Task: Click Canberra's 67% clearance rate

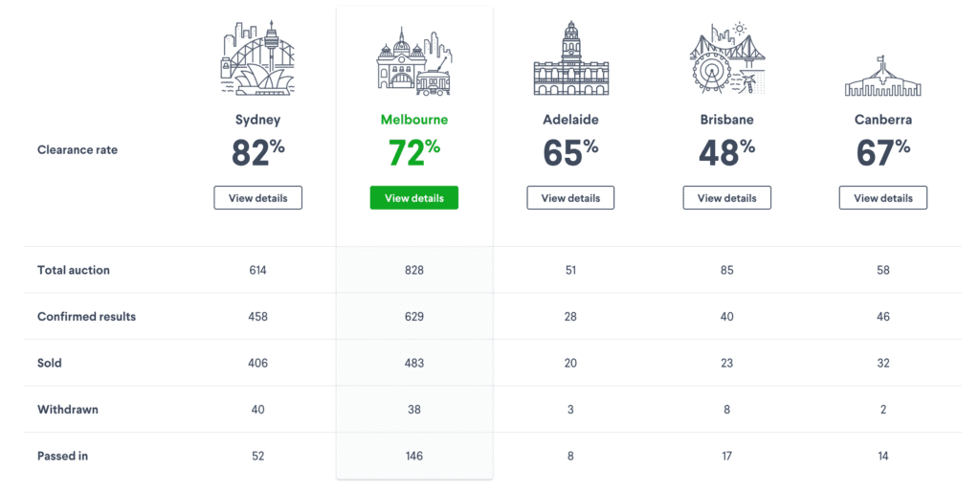Action: (x=883, y=152)
